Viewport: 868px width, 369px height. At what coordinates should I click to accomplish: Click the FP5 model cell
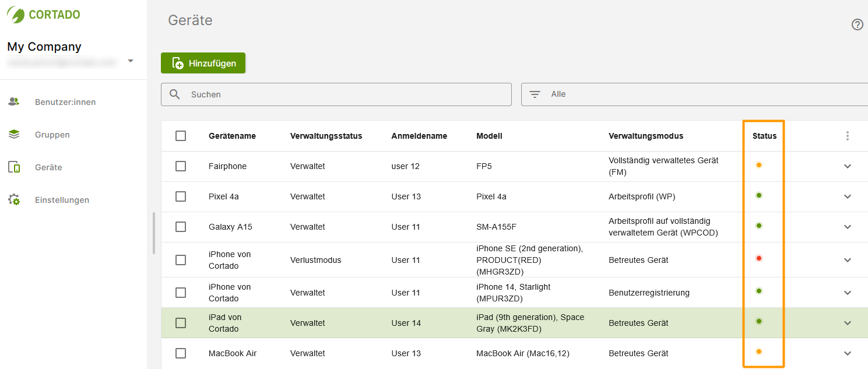click(484, 166)
